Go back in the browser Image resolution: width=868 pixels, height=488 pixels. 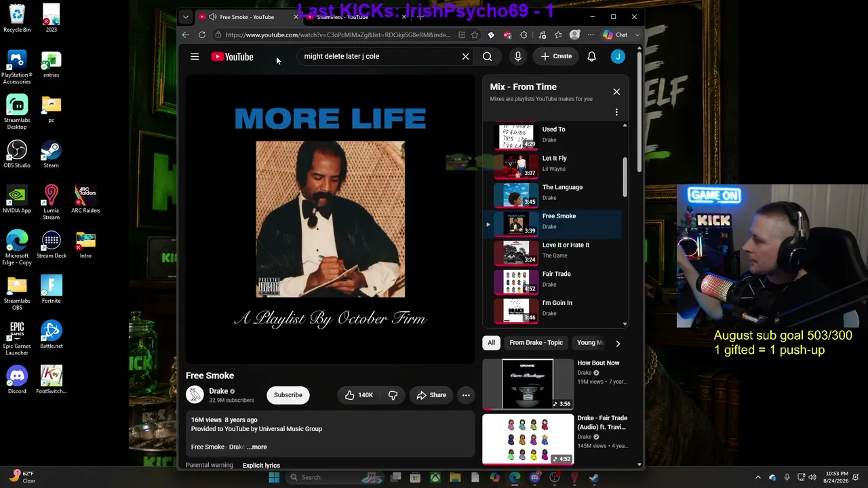point(186,35)
